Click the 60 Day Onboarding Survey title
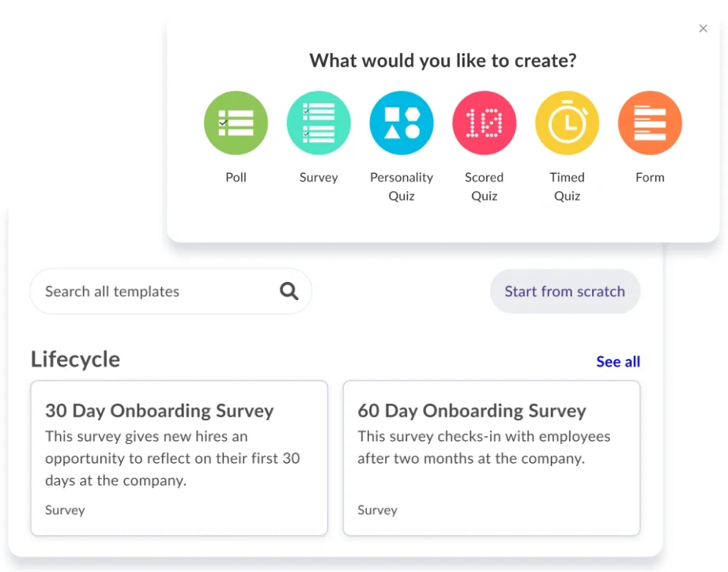This screenshot has width=728, height=572. click(x=472, y=411)
